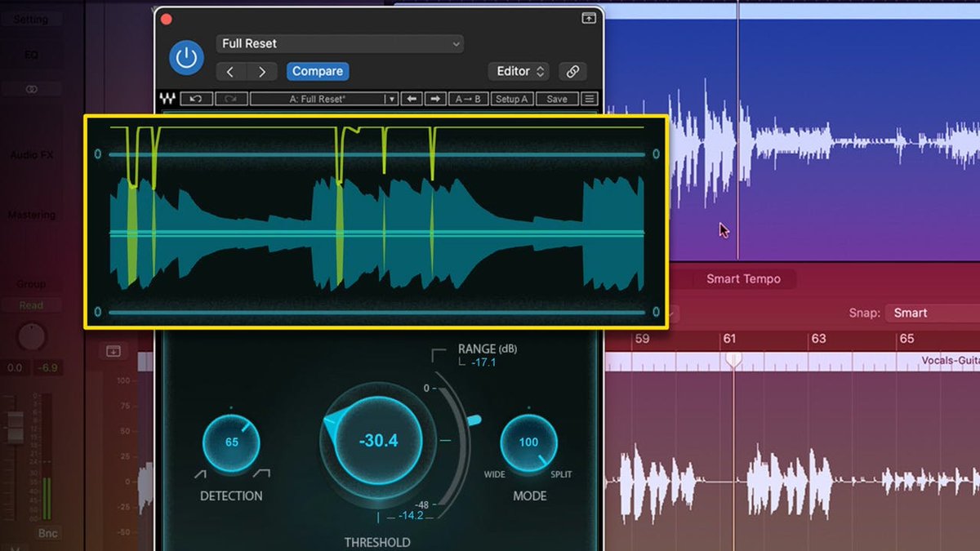Click the window expand icon at top right
This screenshot has width=980, height=551.
(x=589, y=18)
